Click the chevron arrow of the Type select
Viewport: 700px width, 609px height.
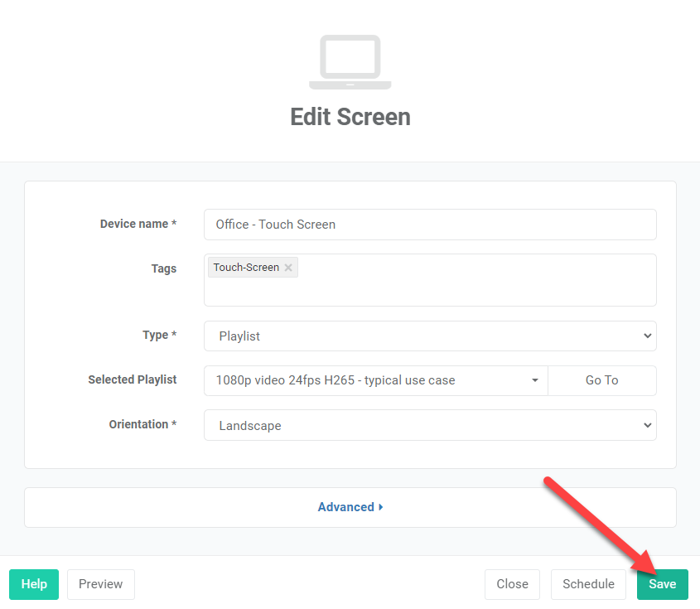coord(647,336)
